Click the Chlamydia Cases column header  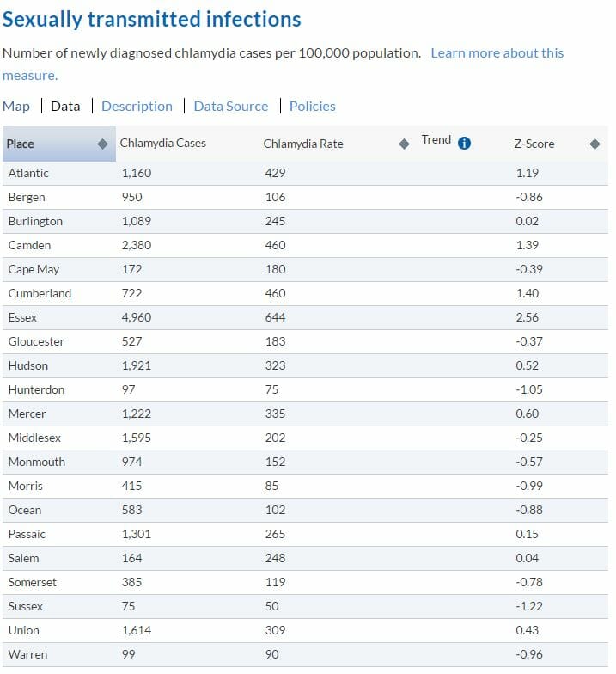pyautogui.click(x=163, y=143)
